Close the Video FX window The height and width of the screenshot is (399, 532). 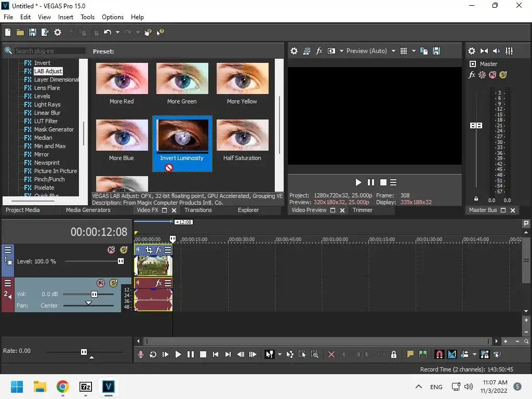(174, 210)
